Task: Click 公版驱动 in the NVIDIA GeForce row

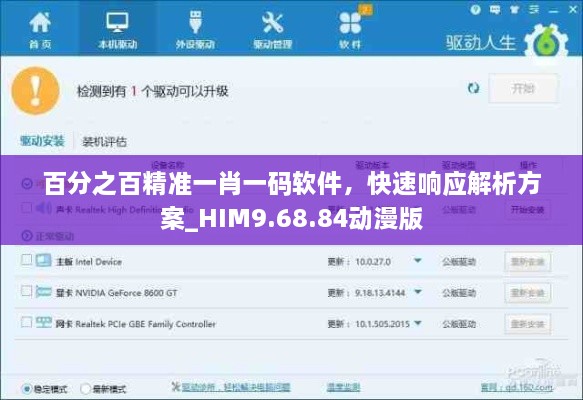Action: coord(459,293)
